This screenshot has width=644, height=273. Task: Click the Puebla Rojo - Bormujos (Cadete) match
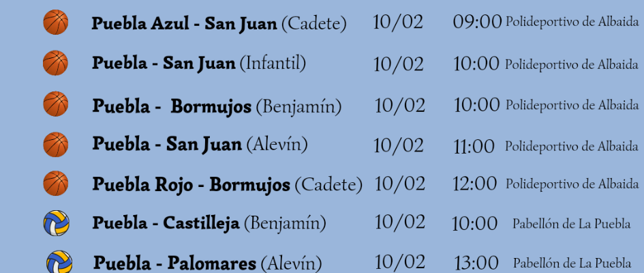coord(227,184)
